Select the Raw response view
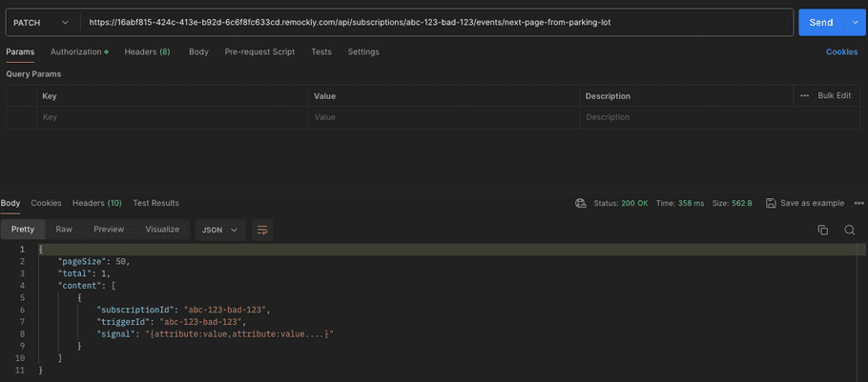This screenshot has height=382, width=868. tap(64, 230)
